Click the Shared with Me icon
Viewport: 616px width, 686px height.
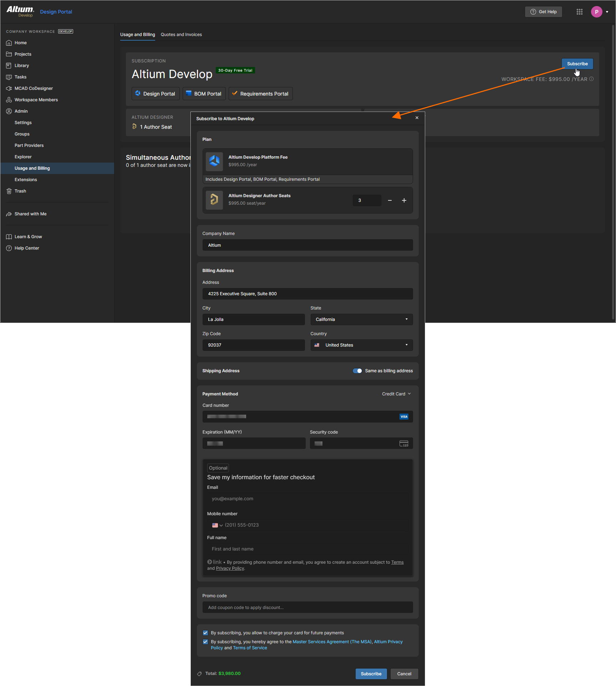tap(9, 214)
